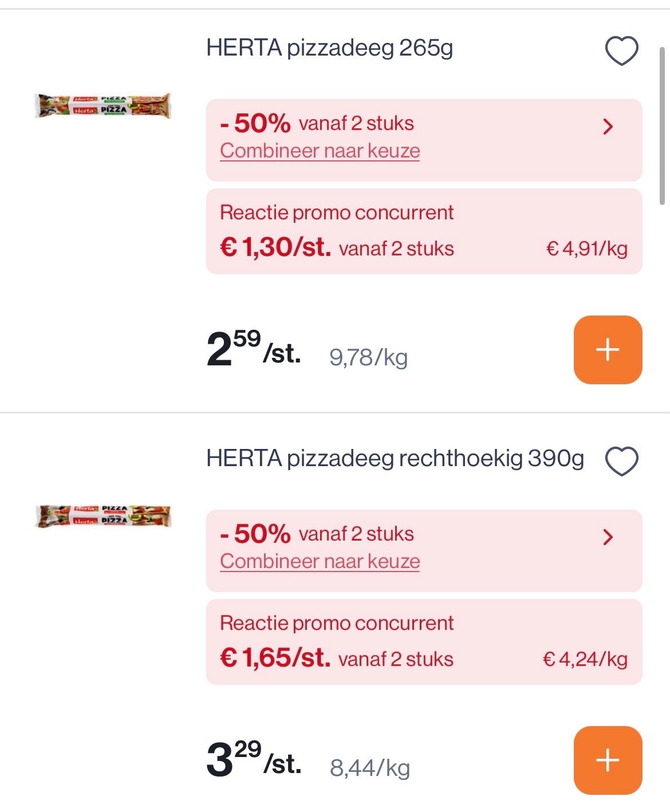Expand -50% promo chevron for 265g pizzadeeg
Viewport: 670px width, 812px height.
608,126
